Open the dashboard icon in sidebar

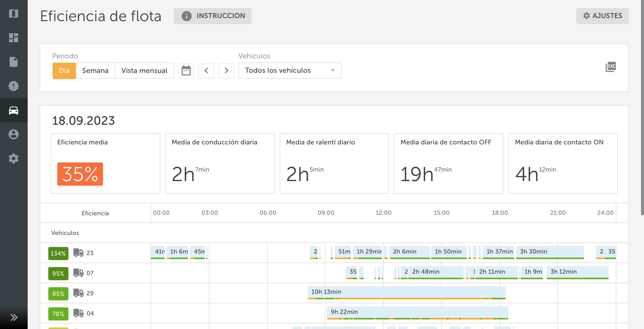(14, 38)
